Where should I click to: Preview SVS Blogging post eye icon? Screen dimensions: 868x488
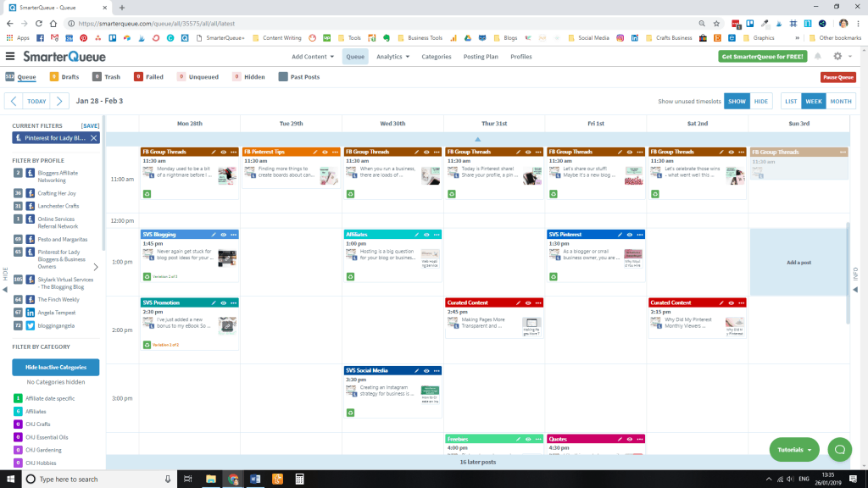[x=224, y=235]
